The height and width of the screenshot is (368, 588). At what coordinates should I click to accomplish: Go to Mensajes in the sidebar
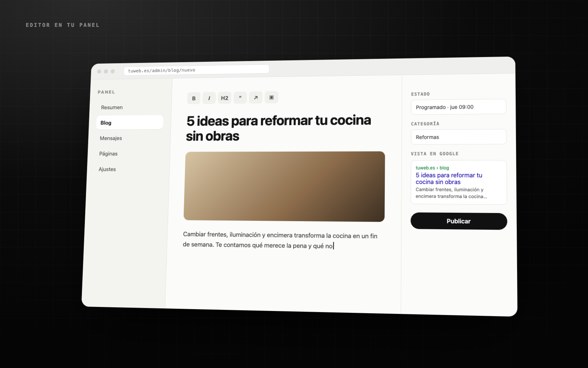pos(111,138)
